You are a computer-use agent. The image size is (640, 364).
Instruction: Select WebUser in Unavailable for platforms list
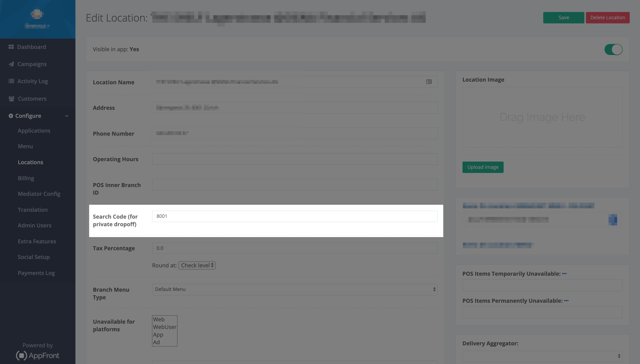tap(165, 327)
